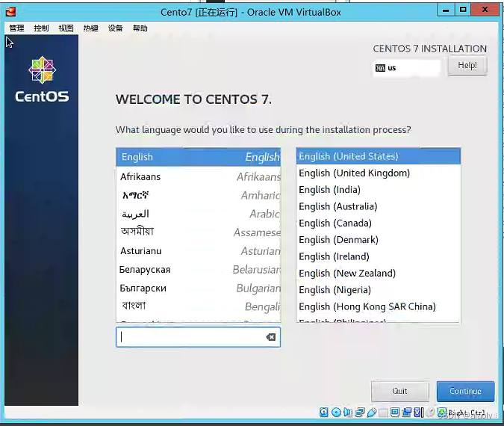Open the 视图 menu

66,28
